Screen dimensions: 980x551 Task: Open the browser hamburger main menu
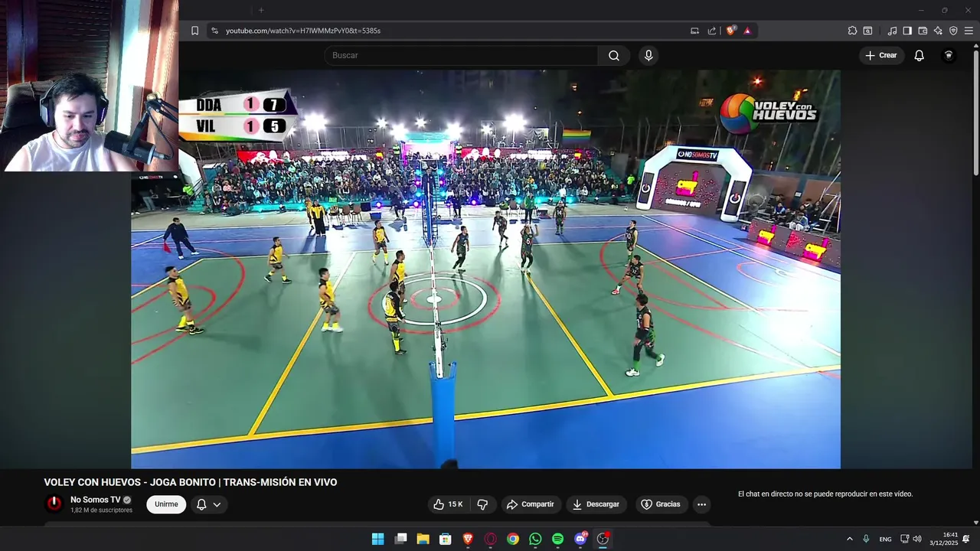(969, 31)
